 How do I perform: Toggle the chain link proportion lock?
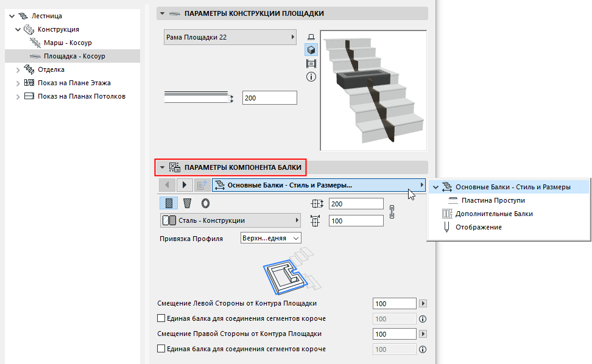392,212
